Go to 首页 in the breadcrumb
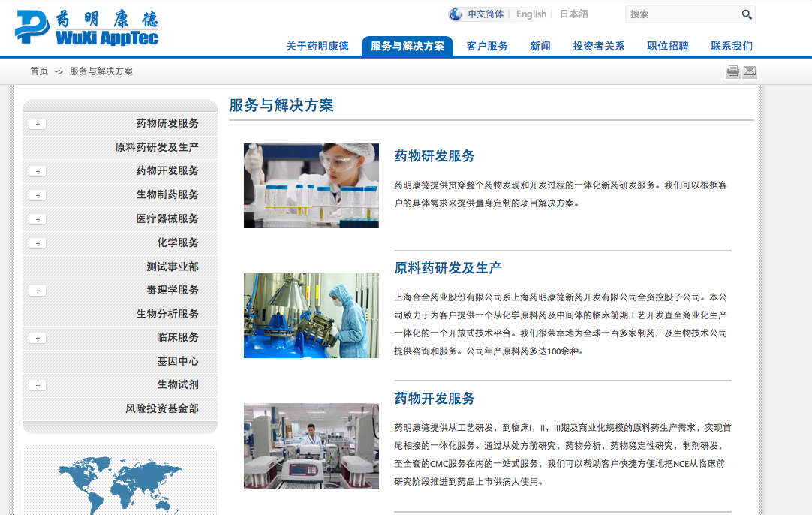Screen dimensions: 812x515 coord(39,71)
